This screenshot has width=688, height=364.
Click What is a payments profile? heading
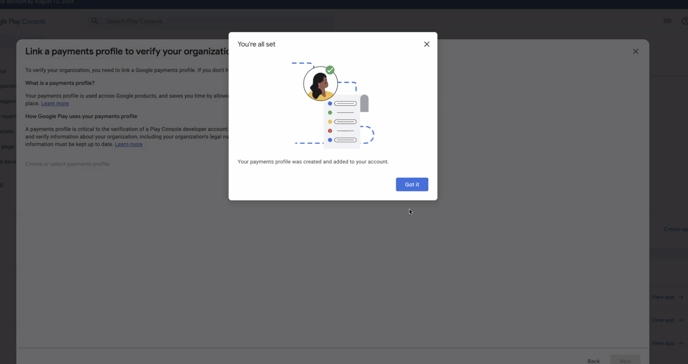pos(60,83)
